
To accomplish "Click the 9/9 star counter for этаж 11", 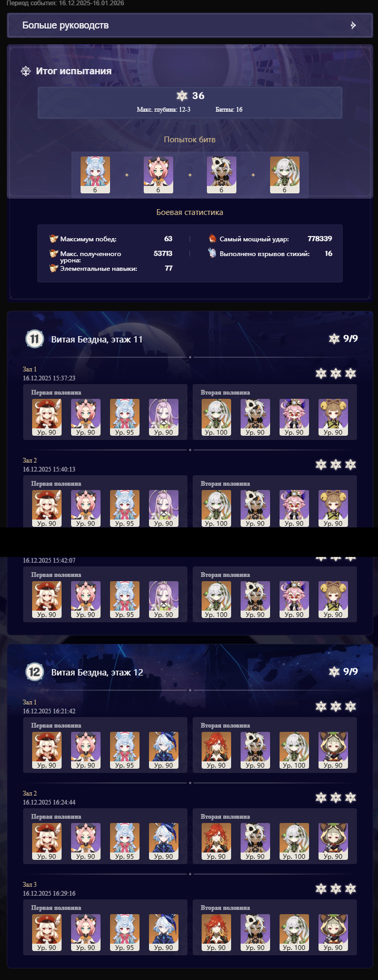I will pos(343,338).
